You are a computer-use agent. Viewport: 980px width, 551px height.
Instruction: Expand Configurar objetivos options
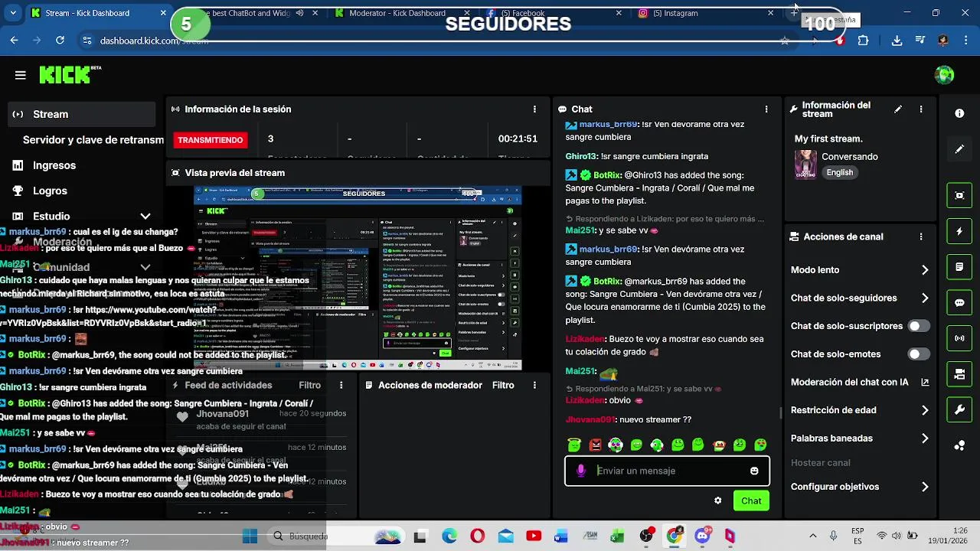tap(925, 487)
